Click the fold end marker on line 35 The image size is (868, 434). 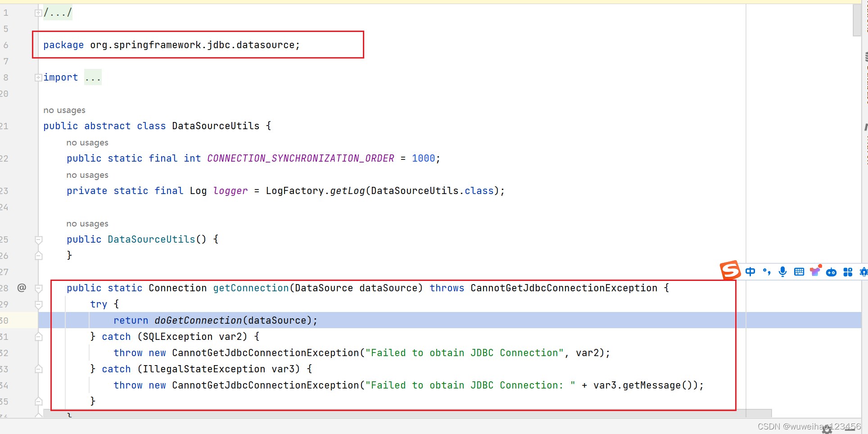39,402
